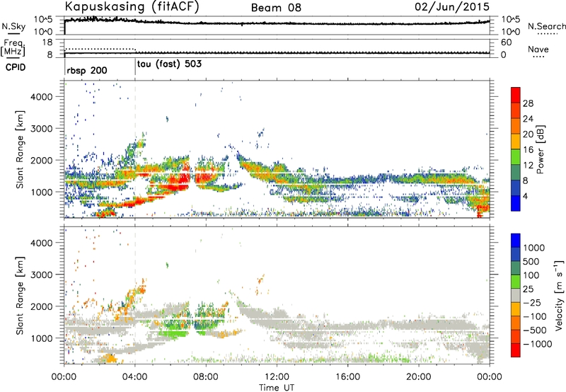Image resolution: width=566 pixels, height=392 pixels.
Task: Click the '3000' tick on velocity panel
Action: [x=42, y=275]
